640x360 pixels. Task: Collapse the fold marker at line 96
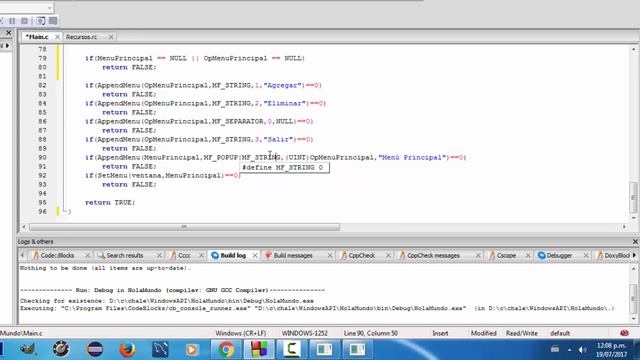coord(64,211)
